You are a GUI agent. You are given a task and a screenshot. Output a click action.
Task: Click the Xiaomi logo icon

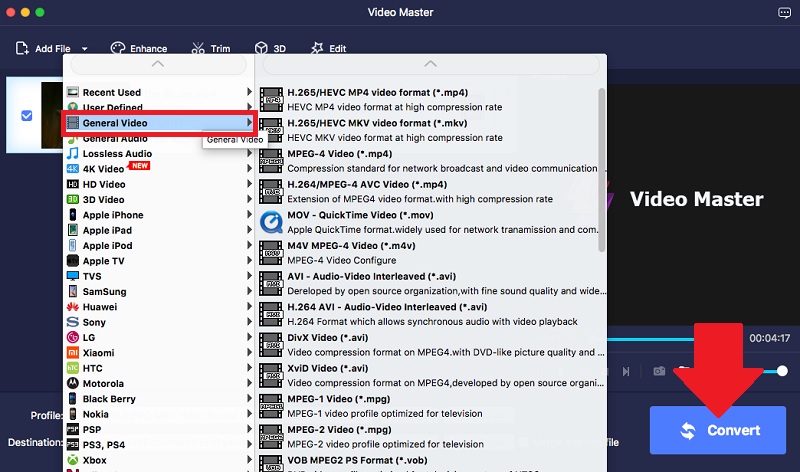pyautogui.click(x=73, y=353)
